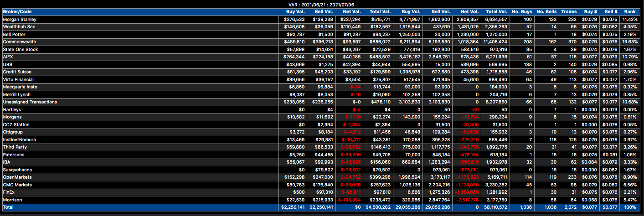Image resolution: width=644 pixels, height=216 pixels.
Task: Click the VAR date range title
Action: (322, 4)
